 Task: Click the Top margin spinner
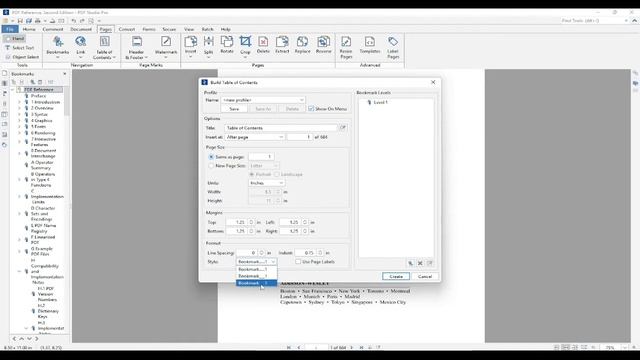pos(251,222)
